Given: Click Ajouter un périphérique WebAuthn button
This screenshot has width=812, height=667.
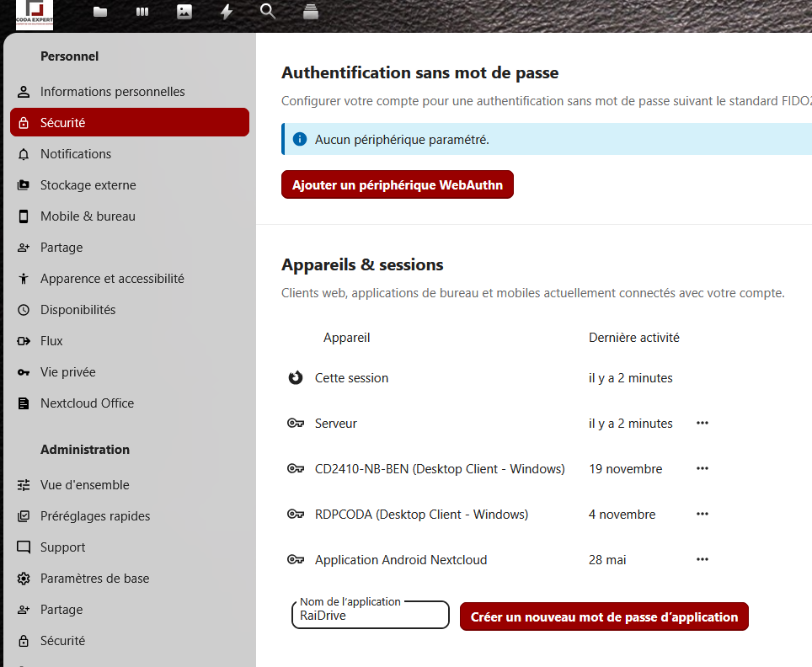Looking at the screenshot, I should [x=397, y=185].
